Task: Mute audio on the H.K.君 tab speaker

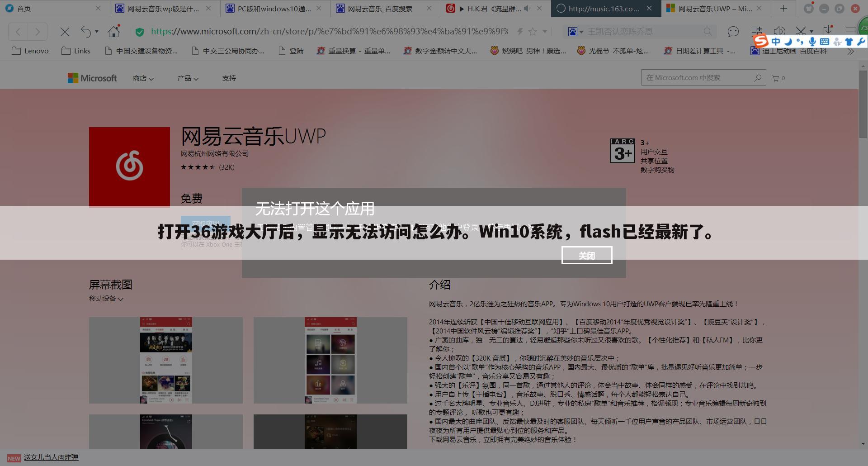Action: [x=527, y=8]
